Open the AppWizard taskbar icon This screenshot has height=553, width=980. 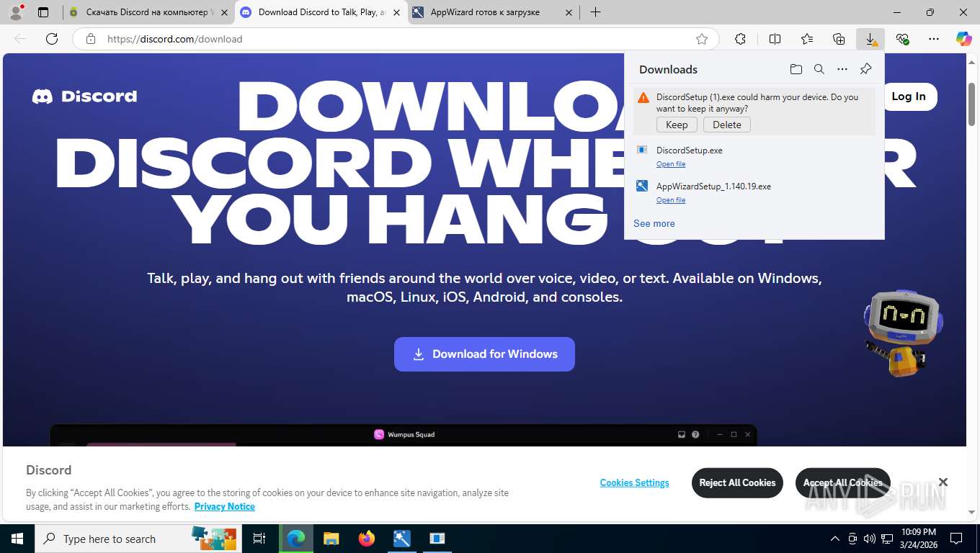402,539
